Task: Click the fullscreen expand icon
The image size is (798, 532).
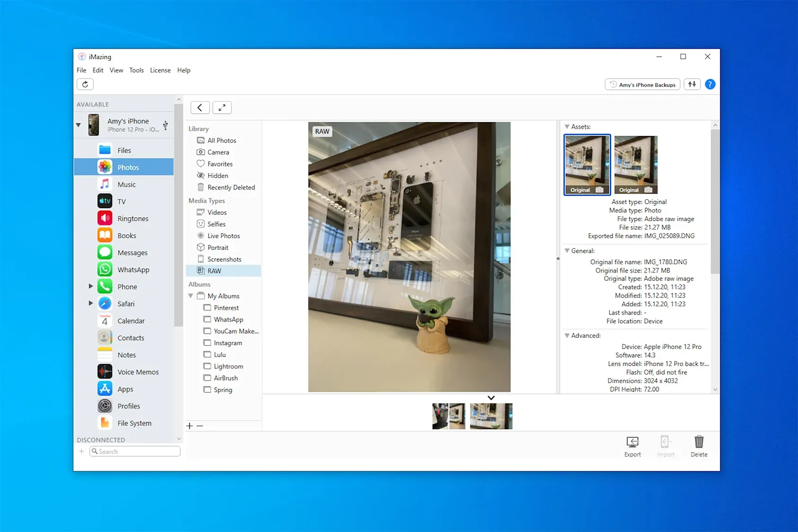Action: (222, 107)
